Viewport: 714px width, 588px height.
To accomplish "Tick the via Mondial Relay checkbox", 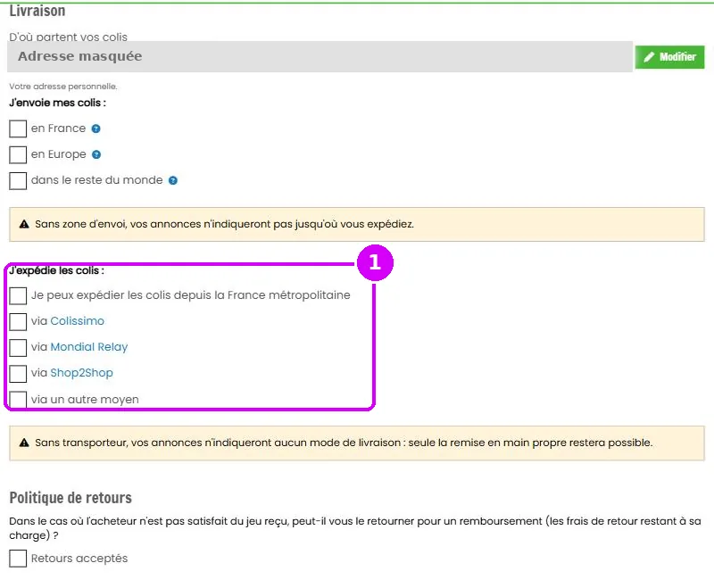I will click(18, 348).
